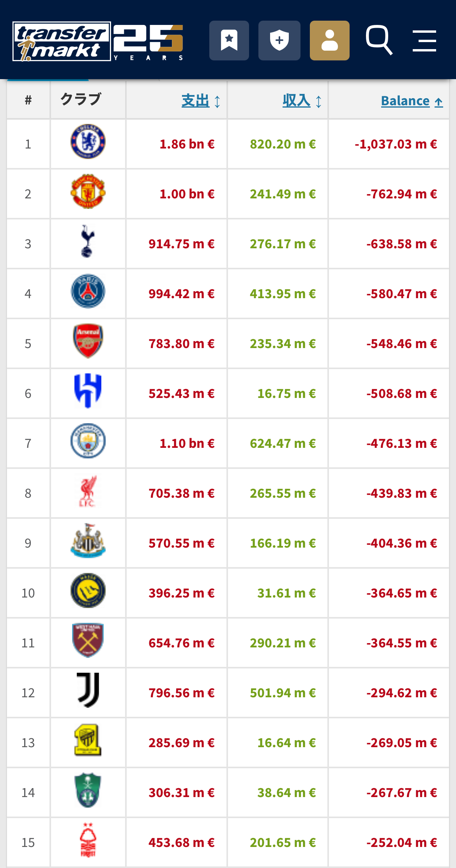456x868 pixels.
Task: Click the Manchester United crest
Action: point(88,191)
